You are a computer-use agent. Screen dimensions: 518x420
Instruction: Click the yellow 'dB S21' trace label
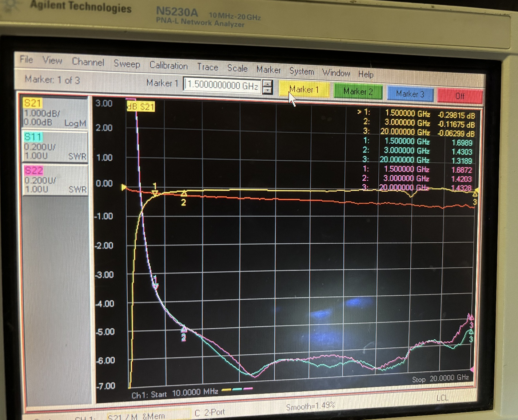click(x=141, y=107)
